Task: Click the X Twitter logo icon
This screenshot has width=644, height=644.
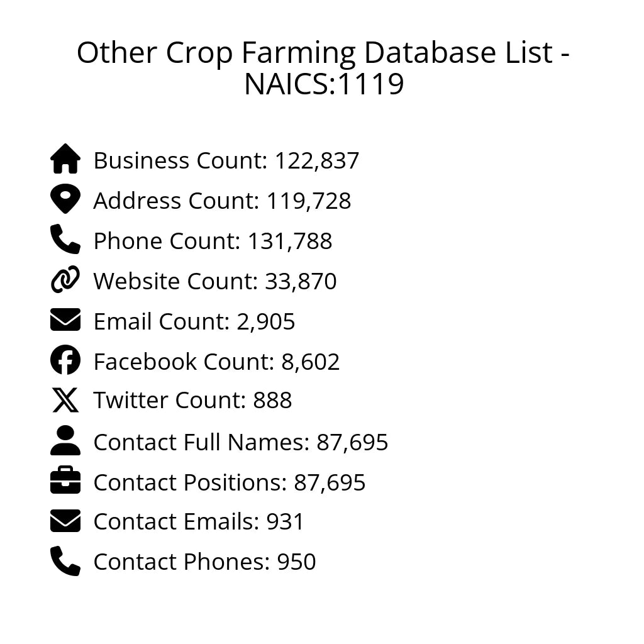Action: tap(65, 400)
